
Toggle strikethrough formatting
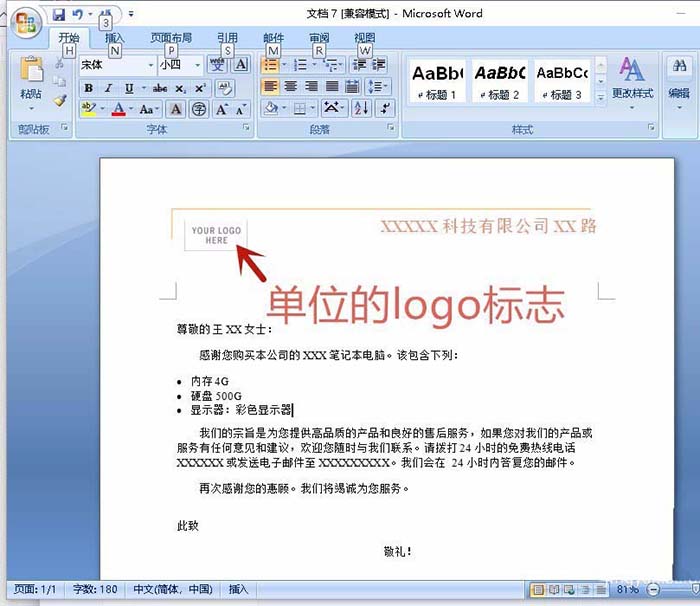coord(159,88)
